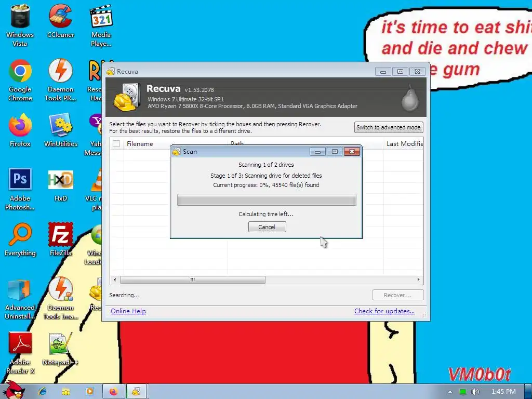Click the Searching... status text
Viewport: 532px width, 399px height.
click(x=124, y=295)
